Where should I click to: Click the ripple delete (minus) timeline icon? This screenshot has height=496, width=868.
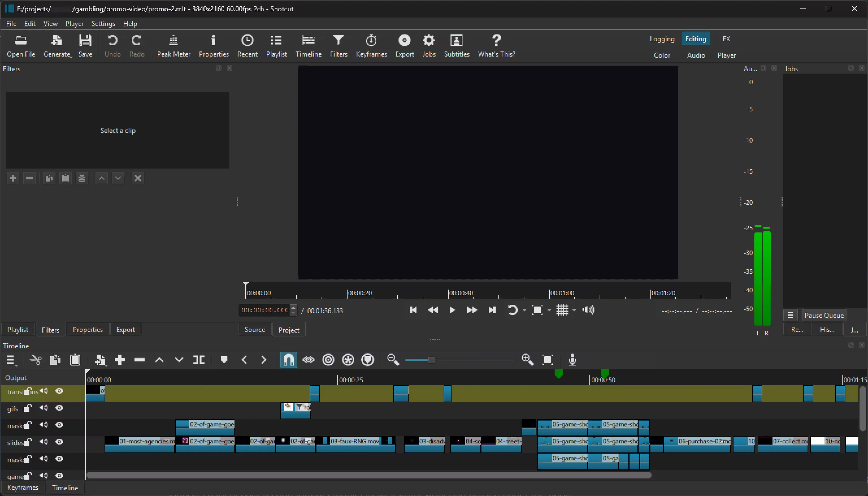click(x=140, y=360)
